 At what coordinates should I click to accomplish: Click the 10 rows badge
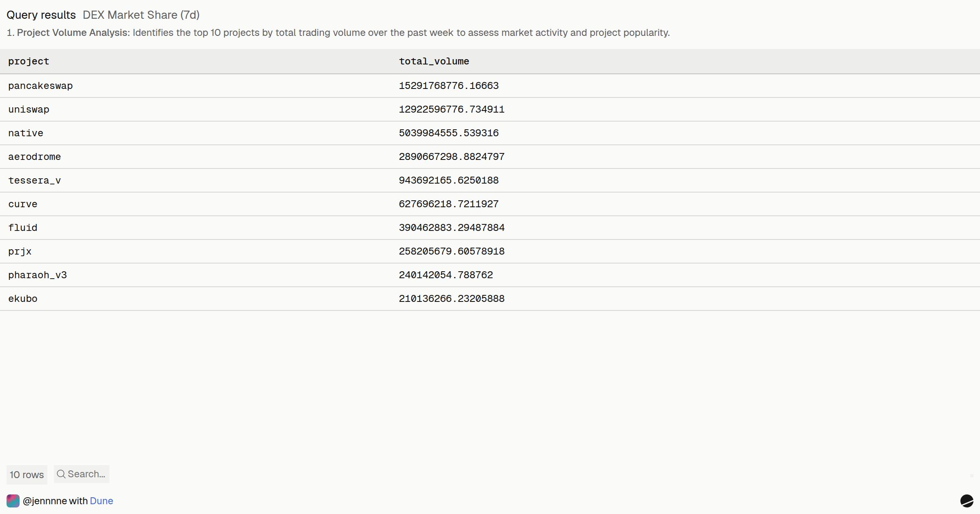coord(27,475)
